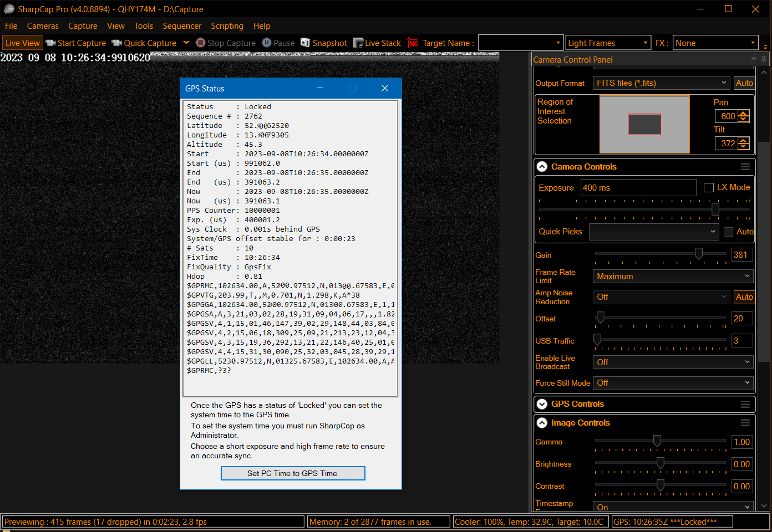
Task: Open the Light Frames dropdown
Action: pos(608,43)
